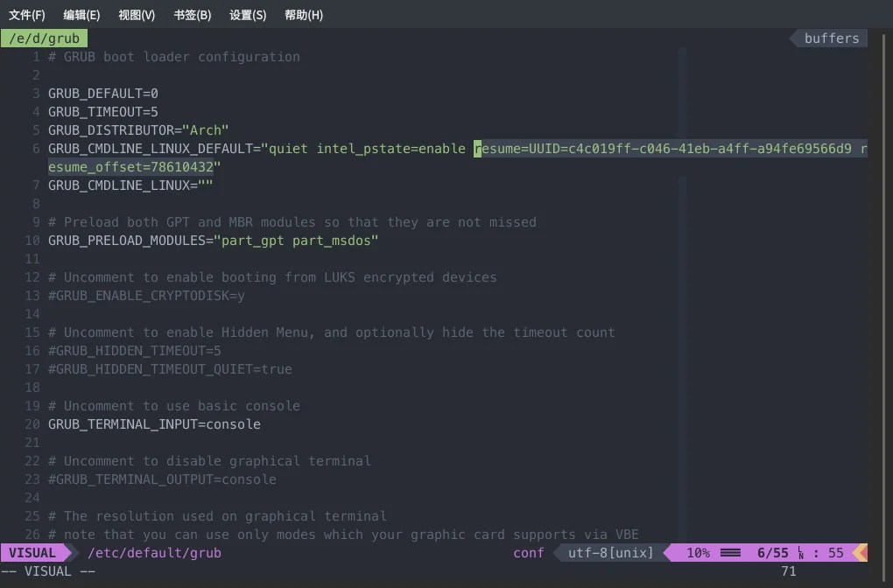
Task: Click the hamburger lines icon in statusline
Action: pyautogui.click(x=730, y=552)
